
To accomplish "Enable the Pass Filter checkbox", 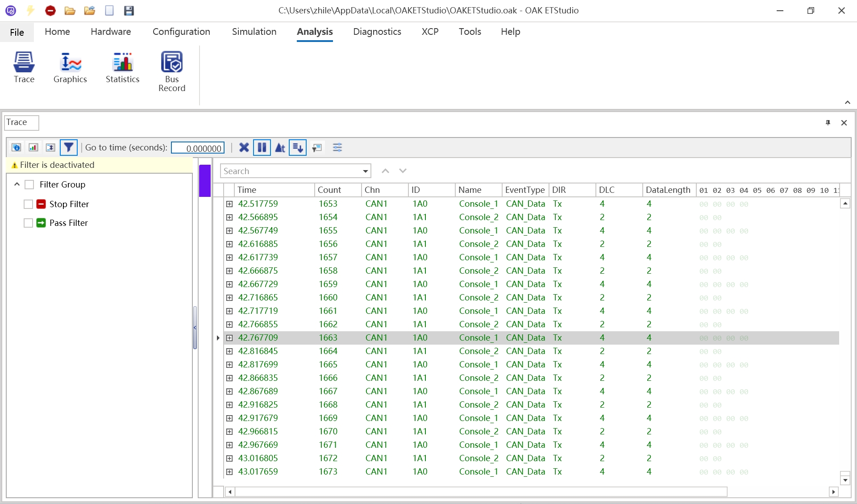I will click(28, 223).
